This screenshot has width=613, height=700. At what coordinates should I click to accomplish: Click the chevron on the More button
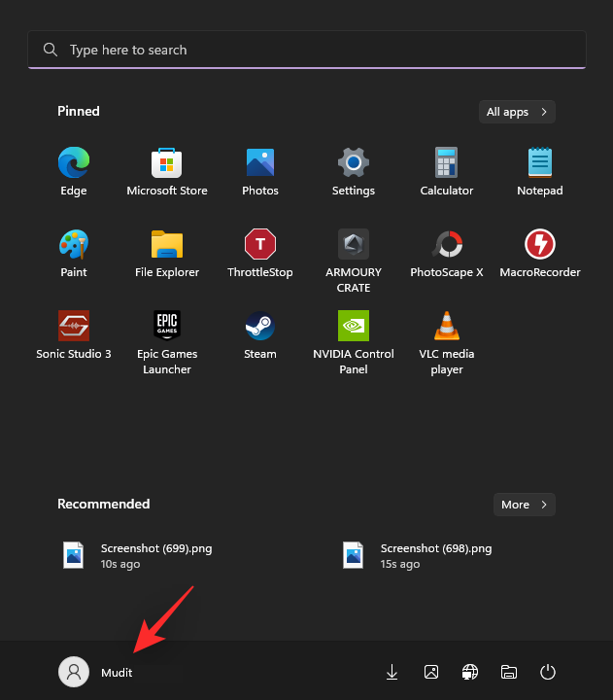pyautogui.click(x=544, y=505)
